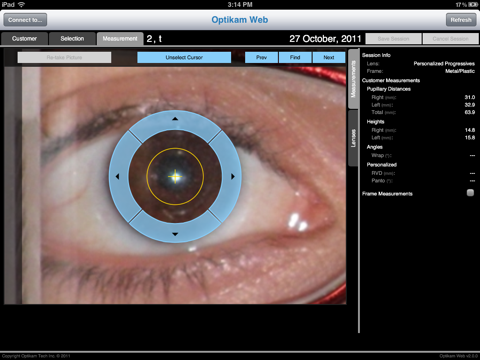Advance with the Next button

(x=329, y=57)
